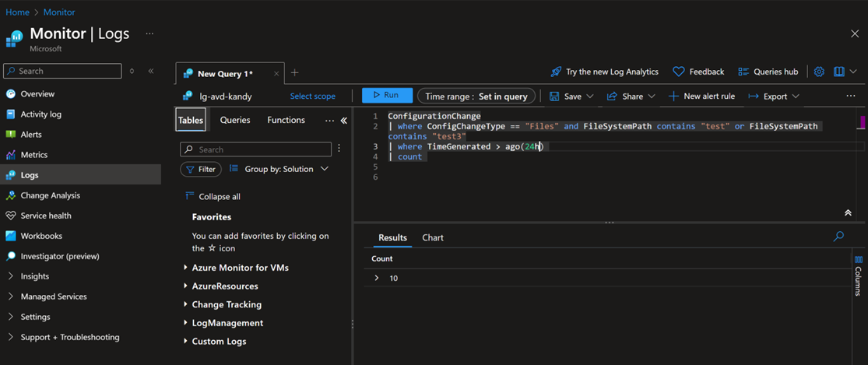The image size is (868, 365).
Task: Click the sidebar Search field
Action: tap(62, 71)
